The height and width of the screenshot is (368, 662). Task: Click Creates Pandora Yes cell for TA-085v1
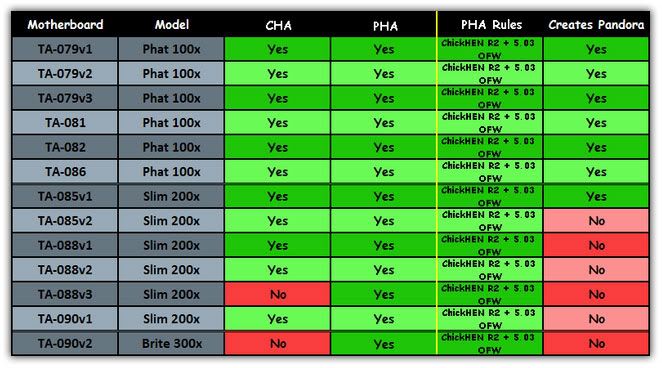click(596, 196)
